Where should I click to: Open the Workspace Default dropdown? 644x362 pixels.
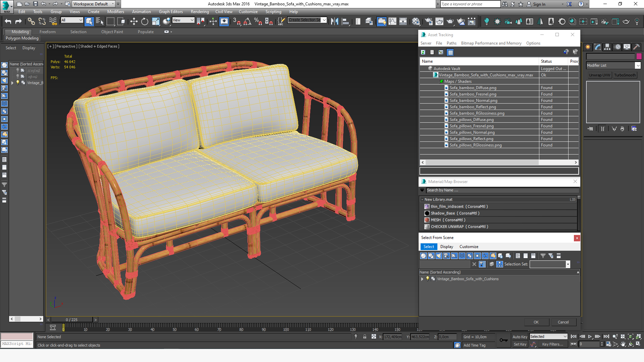(94, 4)
